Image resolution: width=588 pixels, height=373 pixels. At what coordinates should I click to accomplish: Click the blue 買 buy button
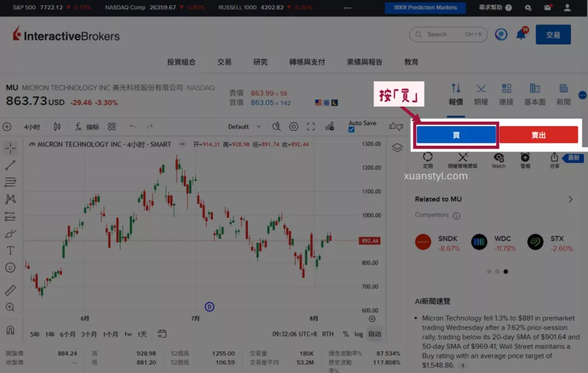point(456,135)
